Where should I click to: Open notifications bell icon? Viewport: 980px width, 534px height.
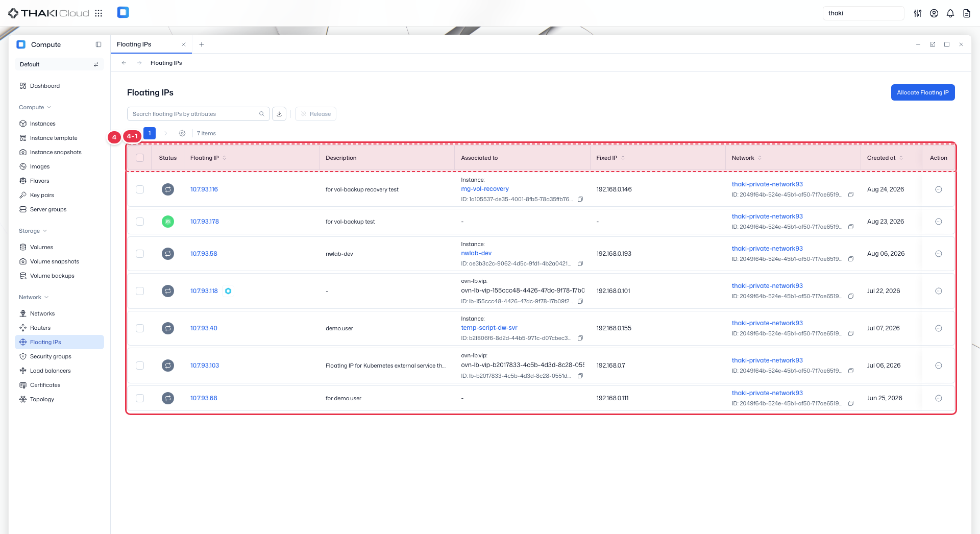coord(950,13)
